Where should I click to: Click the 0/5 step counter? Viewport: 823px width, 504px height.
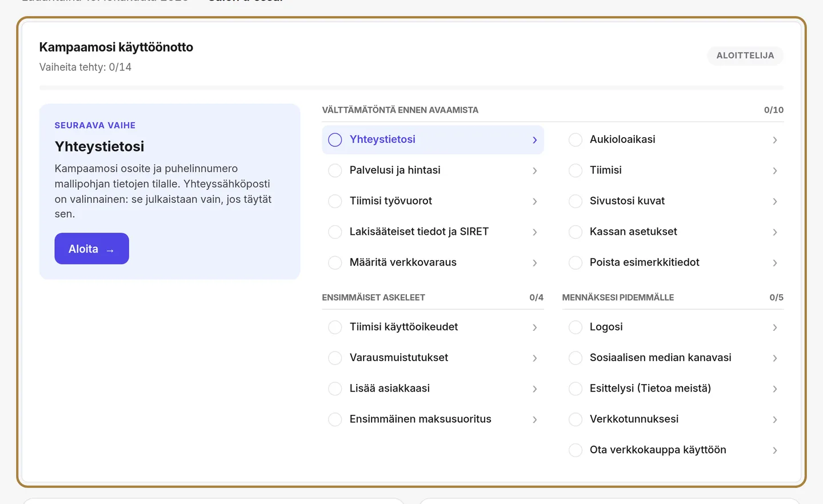[776, 297]
